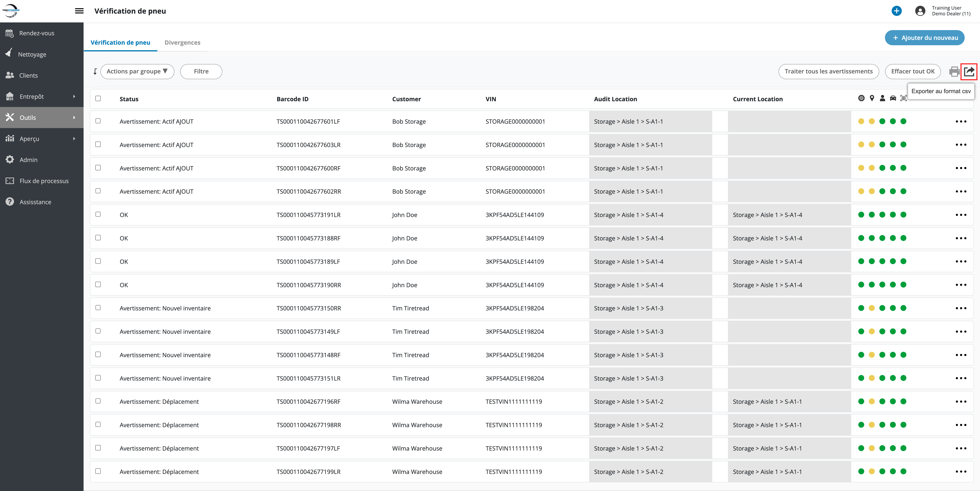
Task: Check the box for TS000110045773191LR row
Action: pyautogui.click(x=98, y=214)
